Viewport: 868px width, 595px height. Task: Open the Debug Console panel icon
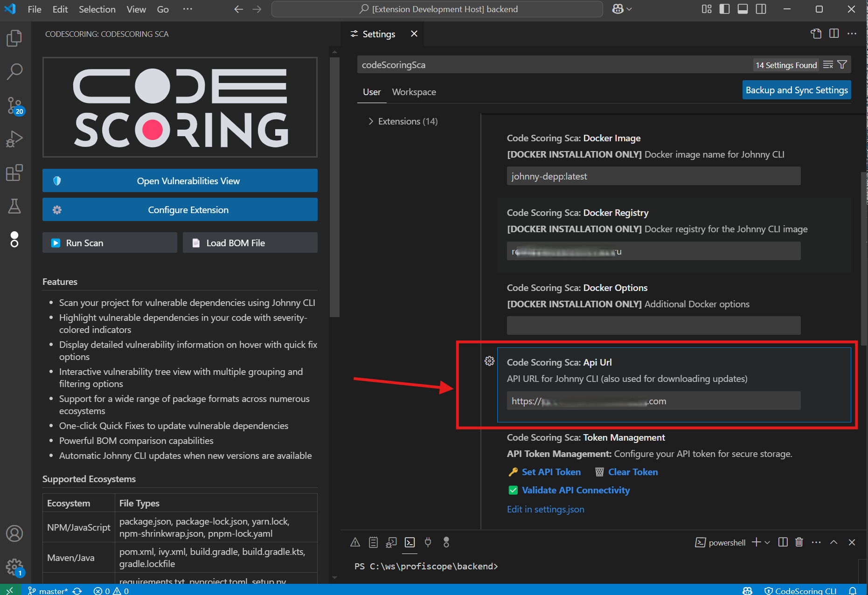pos(391,542)
